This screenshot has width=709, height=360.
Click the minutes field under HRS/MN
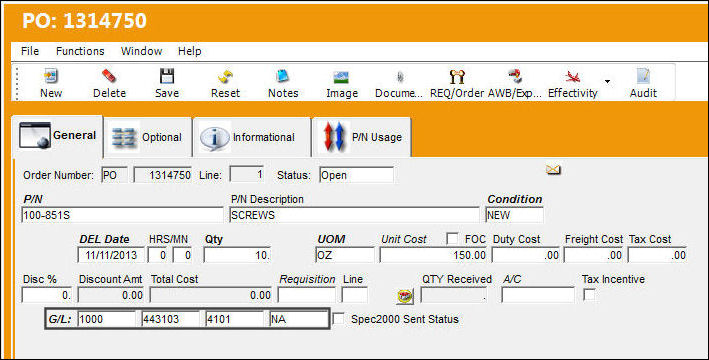pyautogui.click(x=183, y=255)
